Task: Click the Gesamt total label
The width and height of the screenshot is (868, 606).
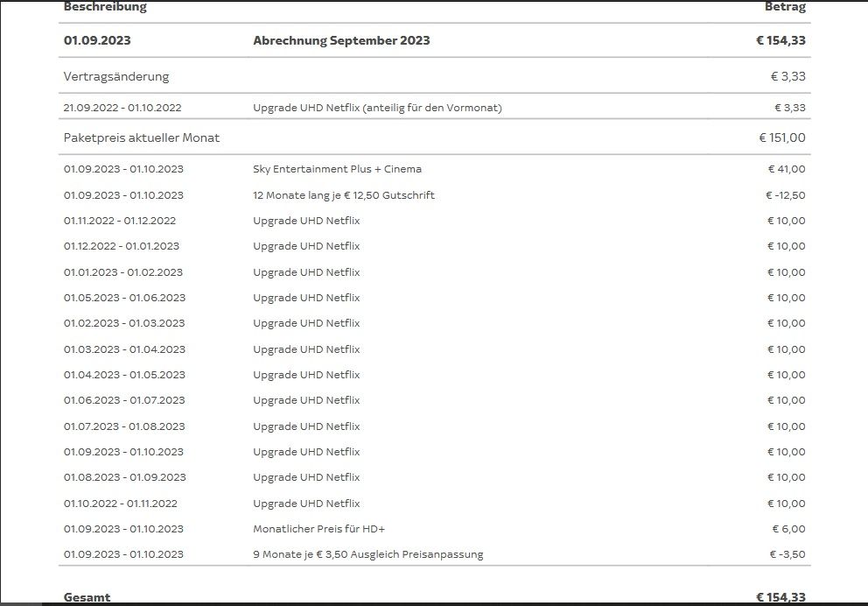Action: [87, 597]
